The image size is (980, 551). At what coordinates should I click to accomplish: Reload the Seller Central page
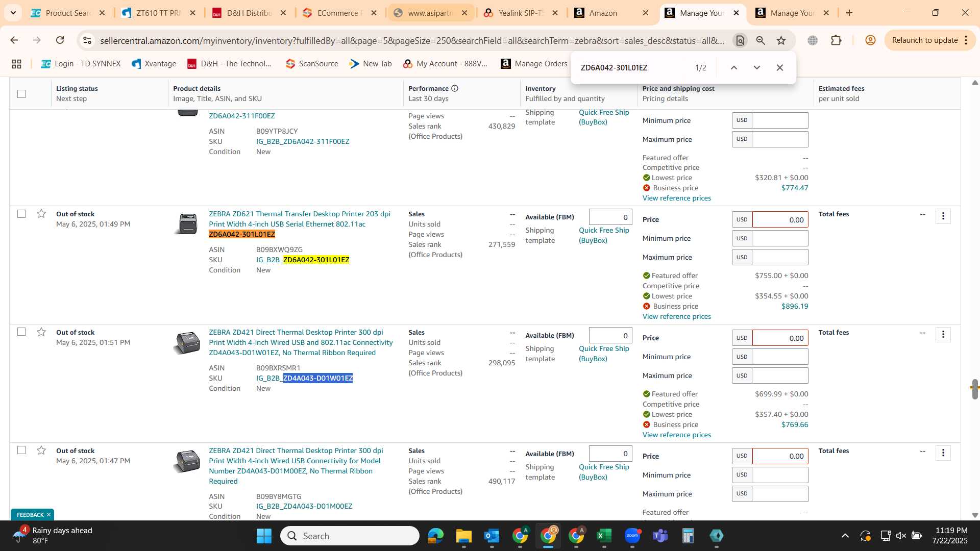pos(60,40)
